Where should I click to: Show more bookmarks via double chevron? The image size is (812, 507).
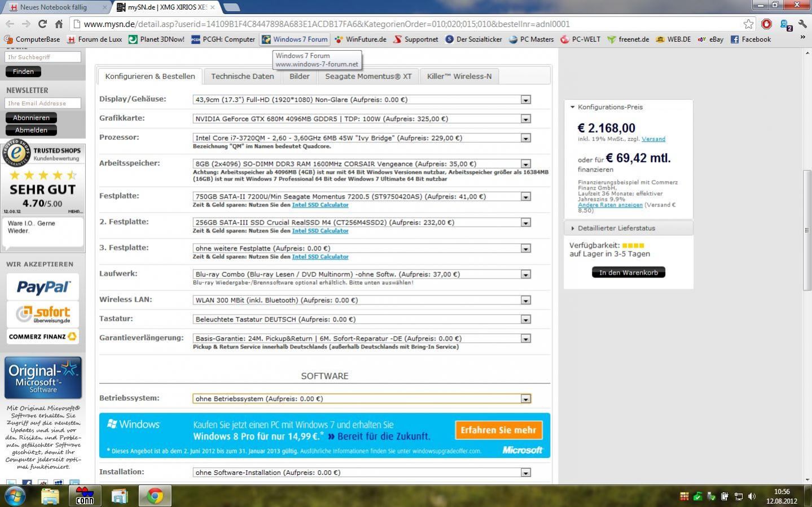click(802, 37)
